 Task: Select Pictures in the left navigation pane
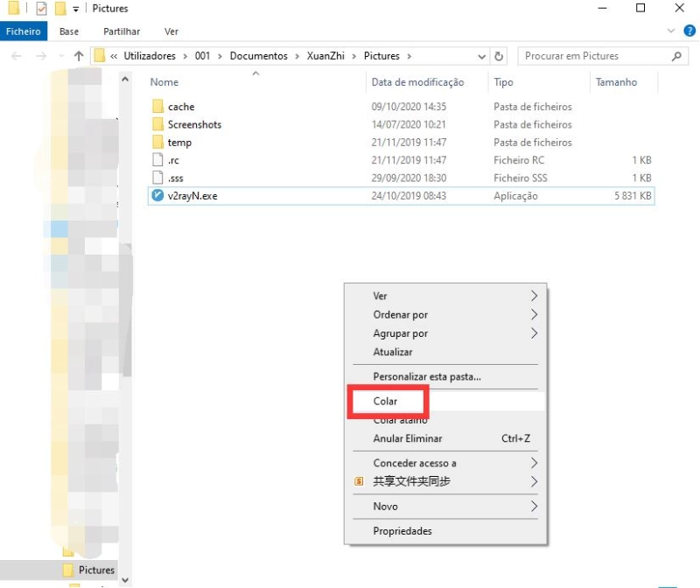[94, 570]
